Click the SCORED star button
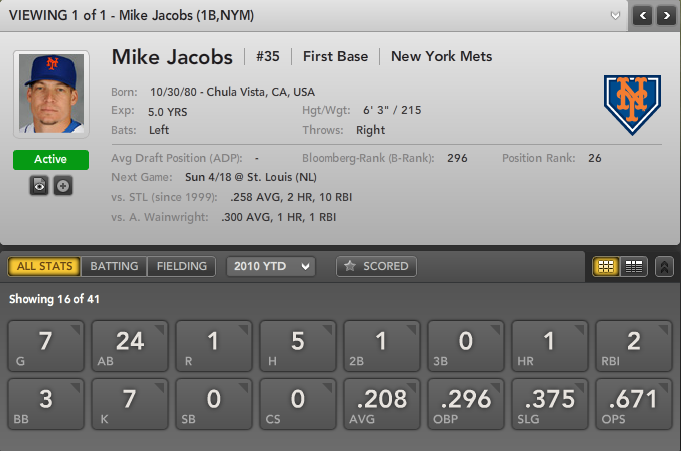681x451 pixels. click(x=376, y=266)
